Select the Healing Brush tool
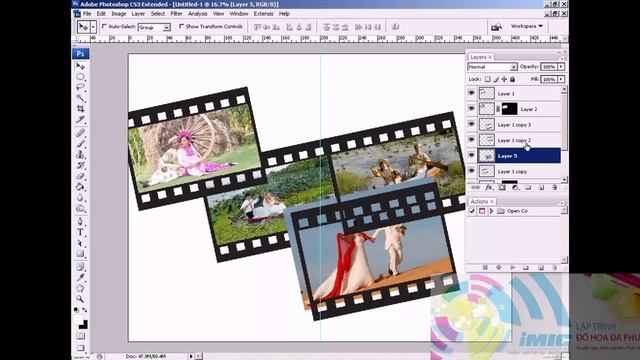Image resolution: width=640 pixels, height=360 pixels. click(80, 133)
